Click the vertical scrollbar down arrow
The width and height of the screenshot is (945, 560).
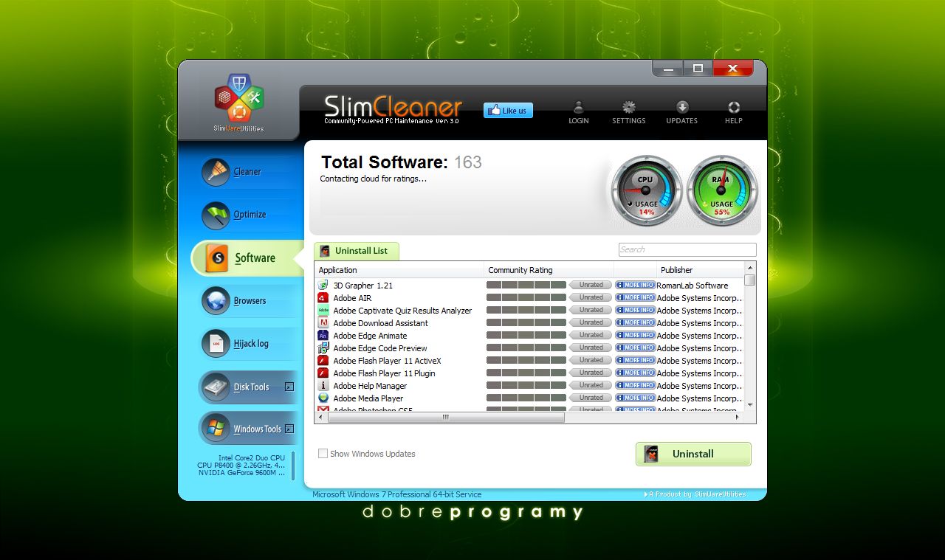point(750,404)
